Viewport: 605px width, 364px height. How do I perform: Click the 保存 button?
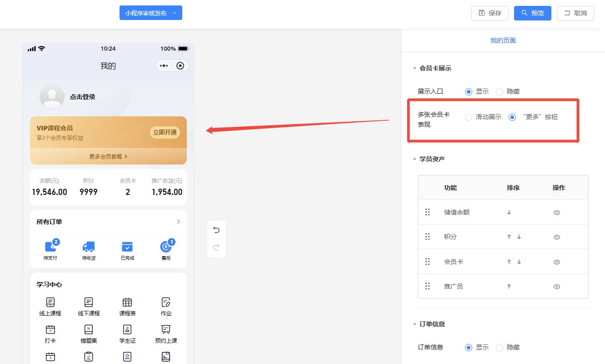coord(490,13)
